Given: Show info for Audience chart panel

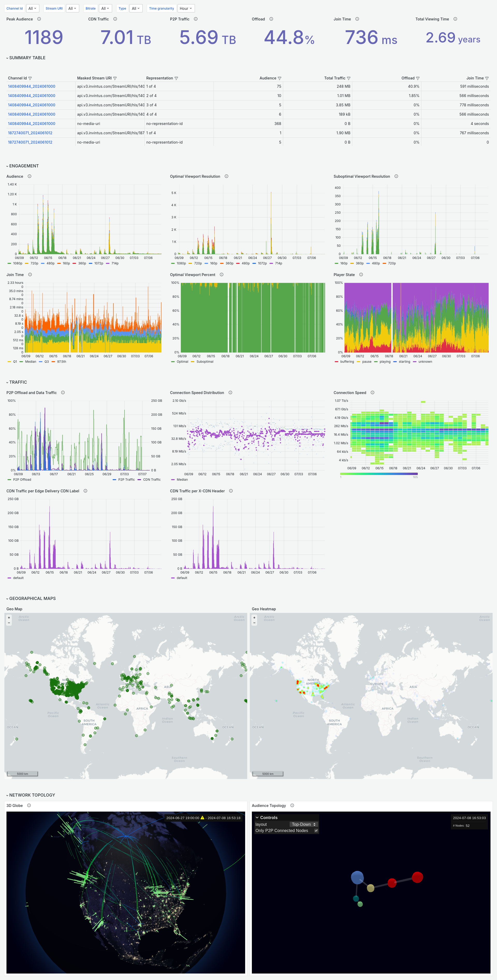Looking at the screenshot, I should click(x=29, y=176).
